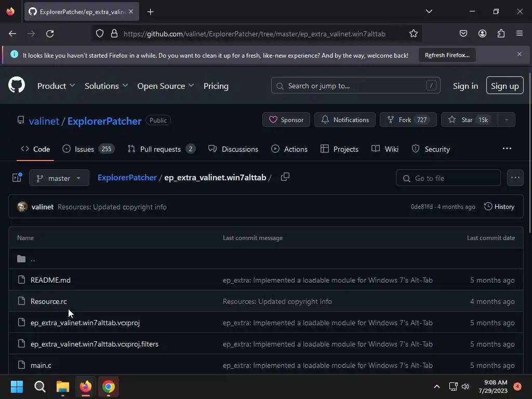Dismiss the Refresh Firefox notification bar

tap(520, 54)
